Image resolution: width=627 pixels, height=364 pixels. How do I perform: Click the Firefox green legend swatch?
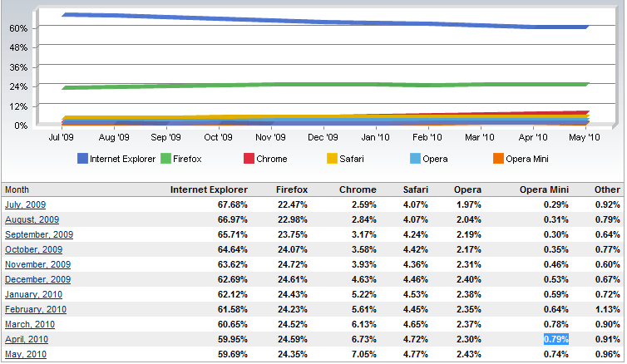tap(165, 159)
